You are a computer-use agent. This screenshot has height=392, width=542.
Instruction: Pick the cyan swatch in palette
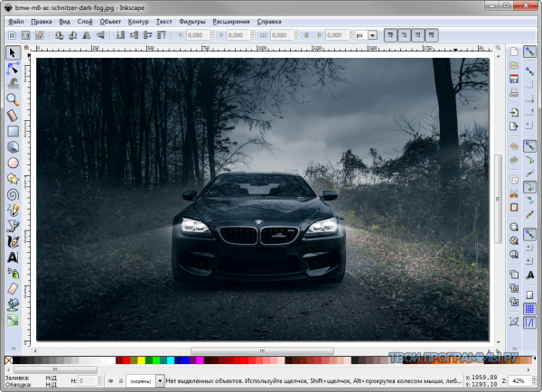(171, 360)
